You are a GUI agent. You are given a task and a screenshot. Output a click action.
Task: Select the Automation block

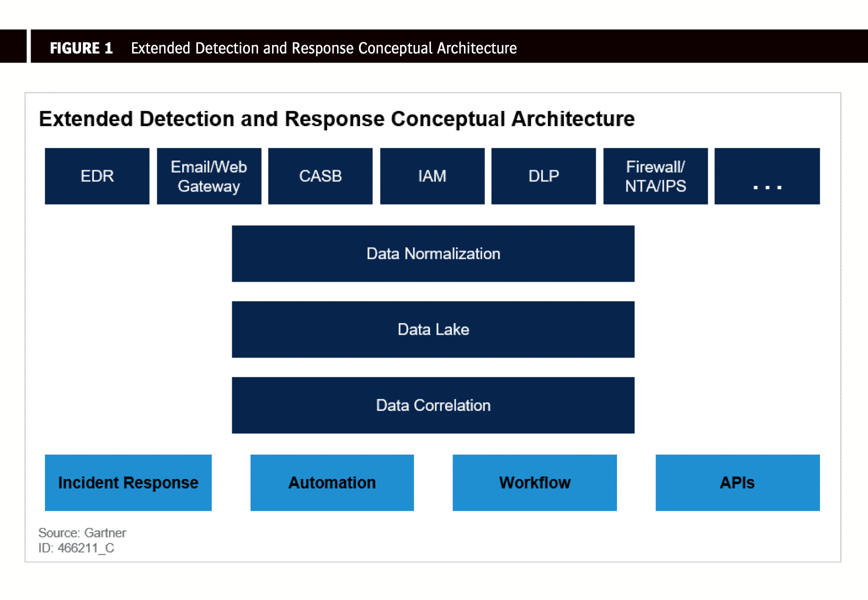coord(332,482)
